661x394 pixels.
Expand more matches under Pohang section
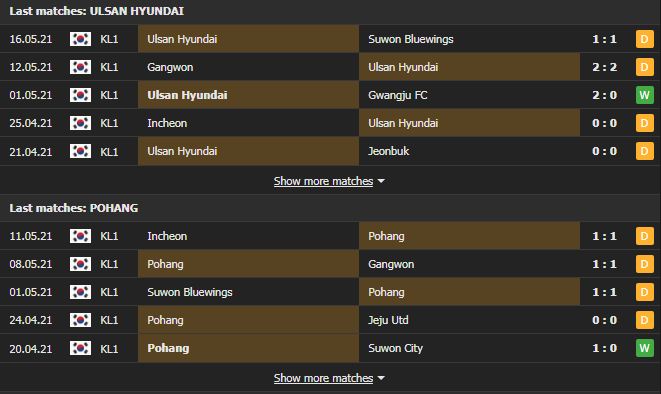323,378
